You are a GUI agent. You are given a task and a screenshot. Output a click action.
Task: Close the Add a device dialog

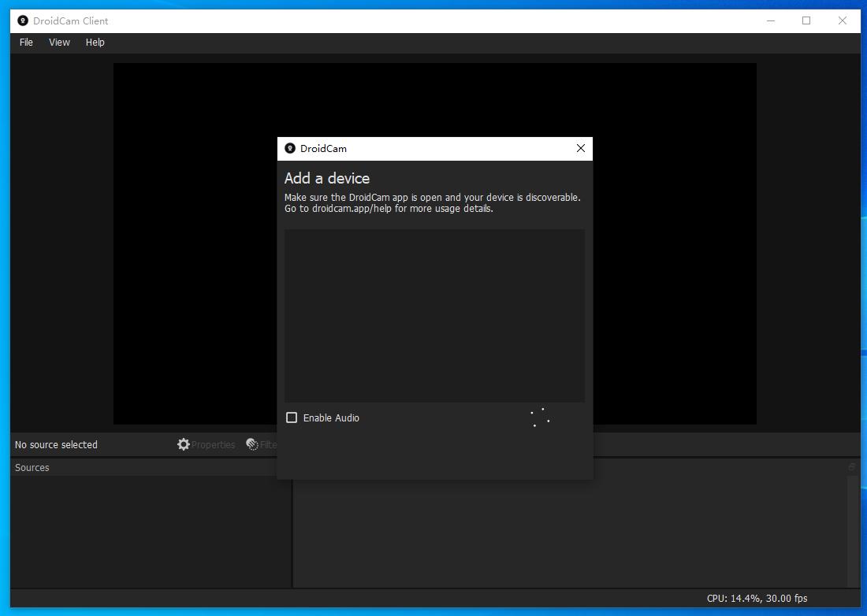point(581,148)
